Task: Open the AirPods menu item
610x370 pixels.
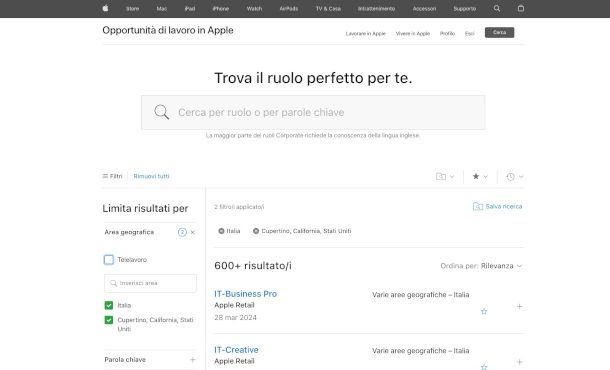Action: pos(289,9)
